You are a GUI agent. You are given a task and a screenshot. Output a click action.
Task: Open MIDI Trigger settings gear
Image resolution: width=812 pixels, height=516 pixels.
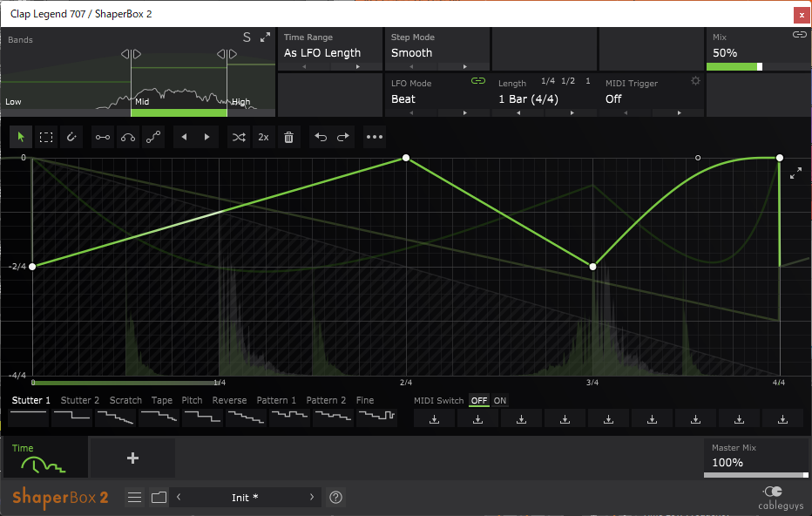[x=695, y=81]
